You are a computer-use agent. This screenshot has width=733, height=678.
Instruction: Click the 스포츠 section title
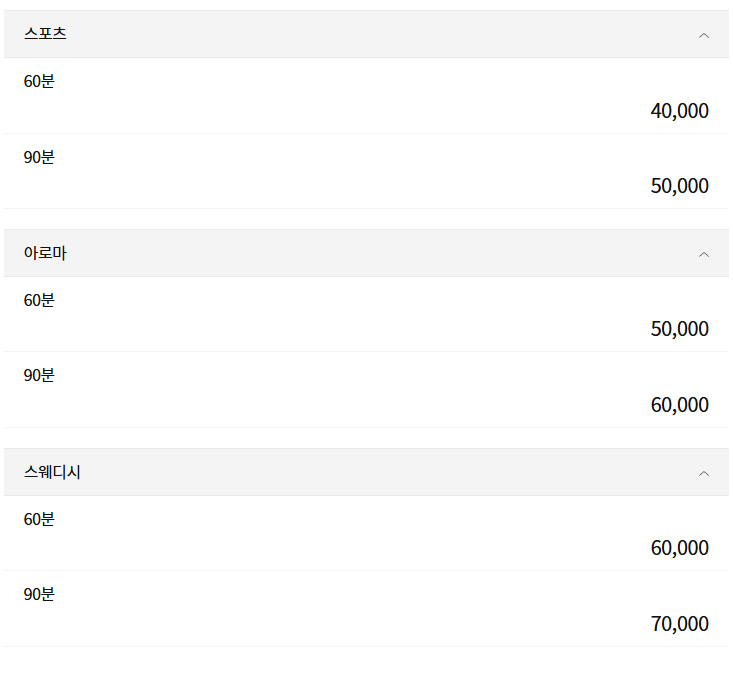click(x=45, y=34)
